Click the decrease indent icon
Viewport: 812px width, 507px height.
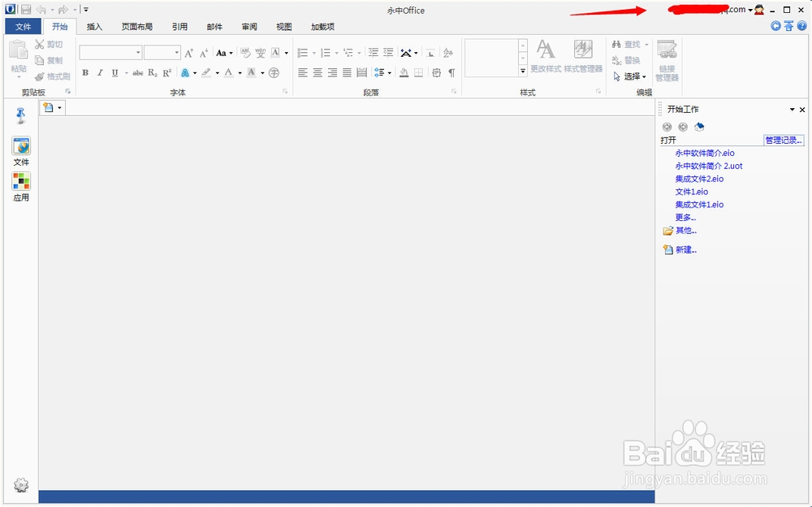(x=373, y=53)
